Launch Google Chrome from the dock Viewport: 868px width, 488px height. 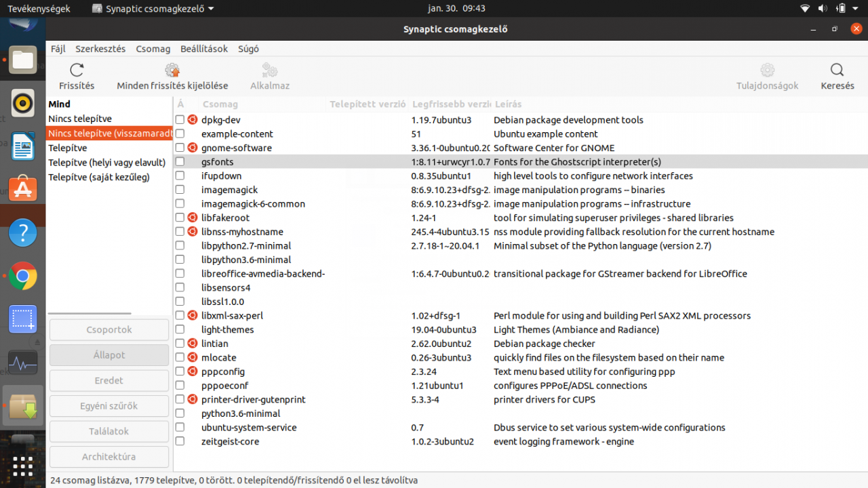click(23, 277)
